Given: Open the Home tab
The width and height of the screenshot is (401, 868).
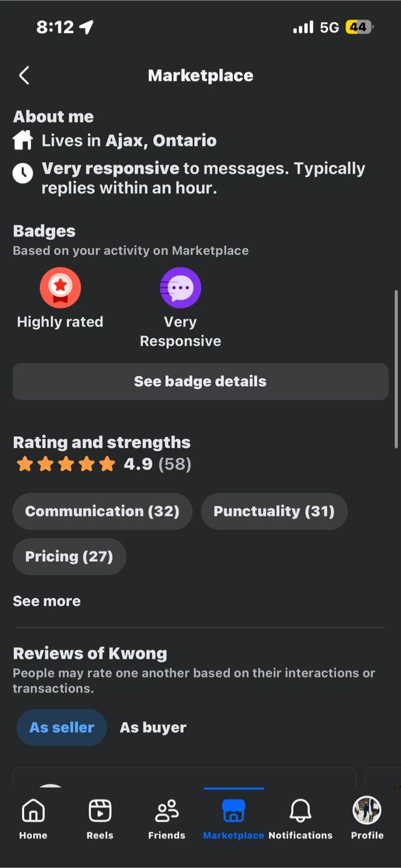Looking at the screenshot, I should click(x=33, y=819).
